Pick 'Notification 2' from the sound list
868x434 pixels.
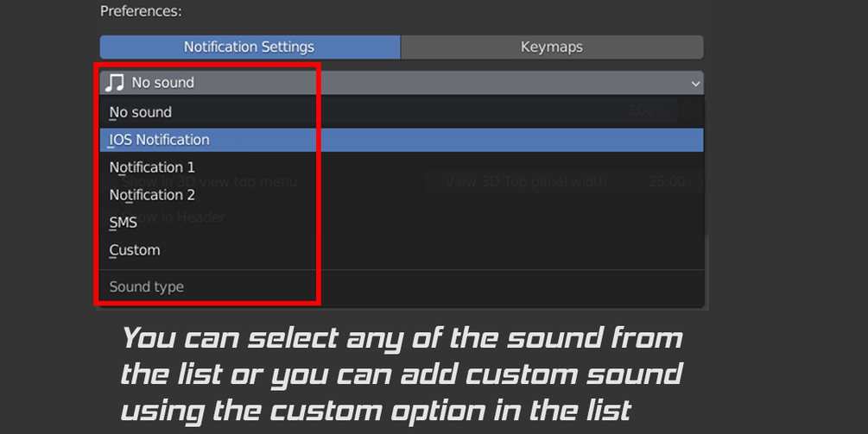152,195
